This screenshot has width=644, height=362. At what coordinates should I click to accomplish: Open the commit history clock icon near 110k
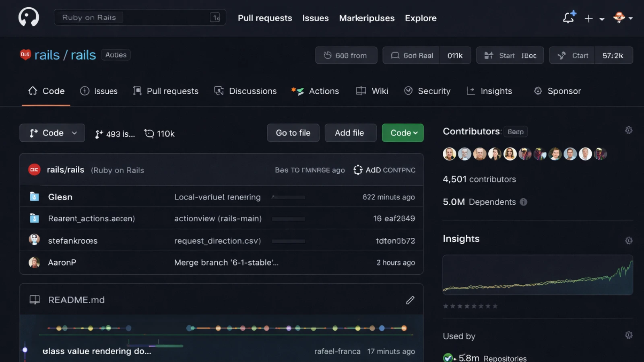click(149, 133)
